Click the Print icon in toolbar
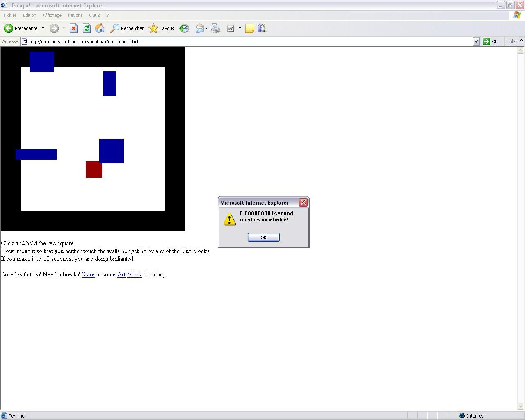This screenshot has width=525, height=420. coord(216,28)
